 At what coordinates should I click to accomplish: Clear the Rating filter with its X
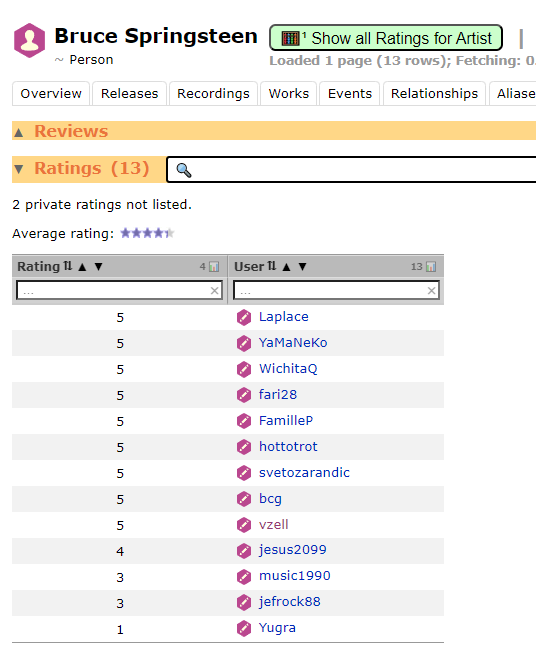pyautogui.click(x=214, y=290)
